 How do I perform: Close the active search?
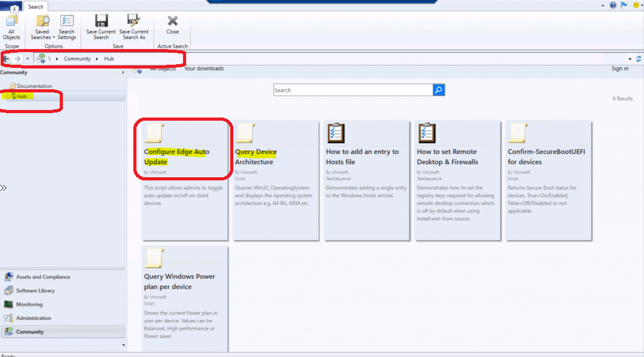pyautogui.click(x=172, y=25)
